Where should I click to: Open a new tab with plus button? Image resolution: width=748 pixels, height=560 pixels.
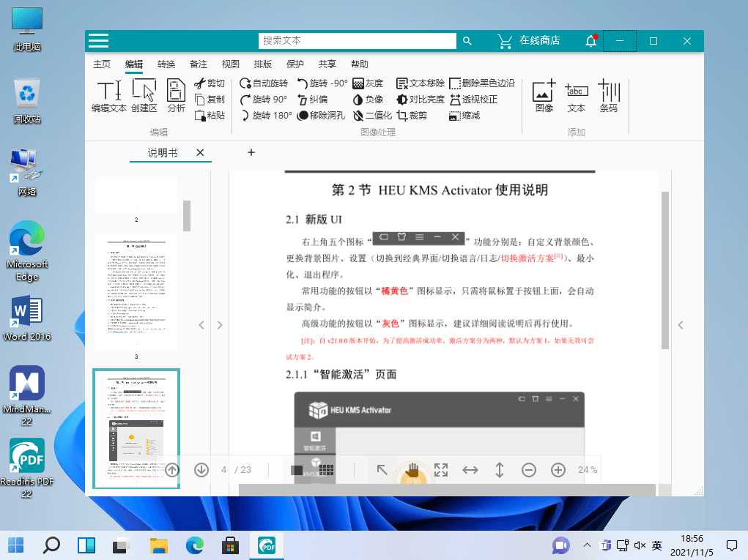[x=251, y=152]
